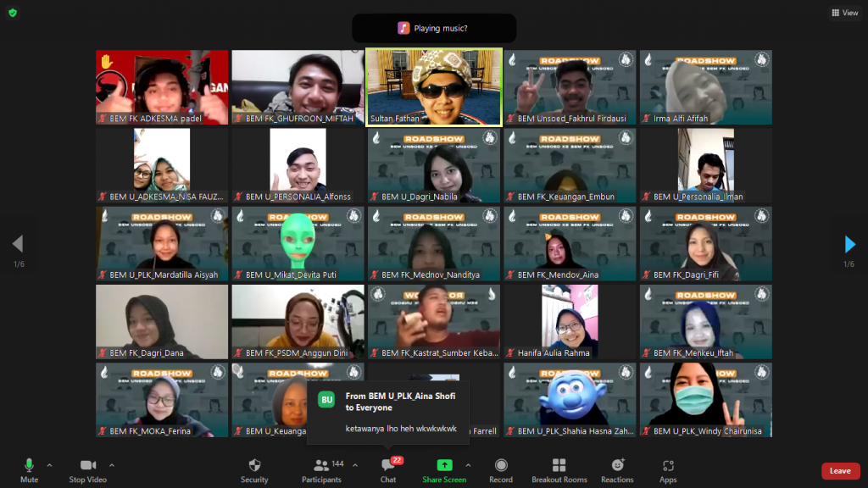
Task: Open the Participants panel
Action: point(321,466)
